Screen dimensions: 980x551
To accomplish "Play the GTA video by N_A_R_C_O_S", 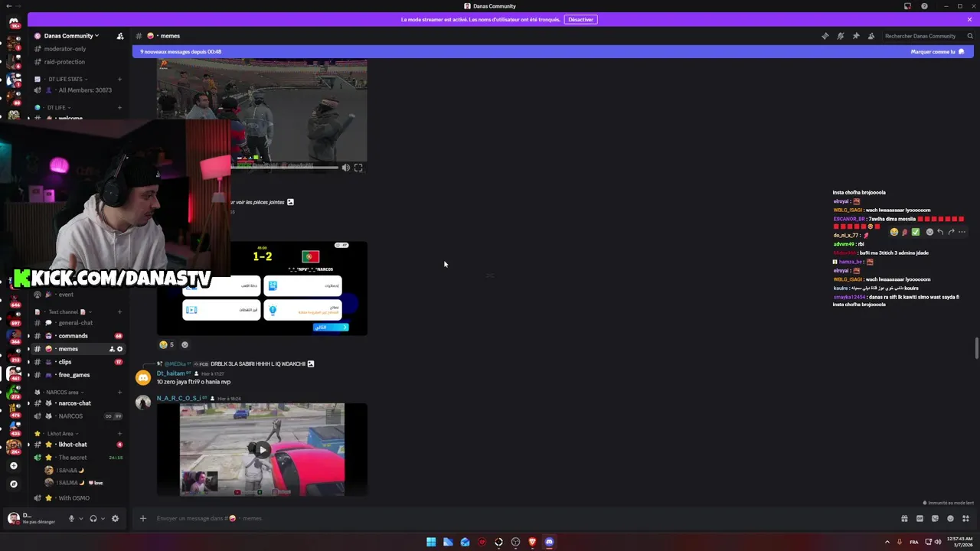I will click(262, 449).
